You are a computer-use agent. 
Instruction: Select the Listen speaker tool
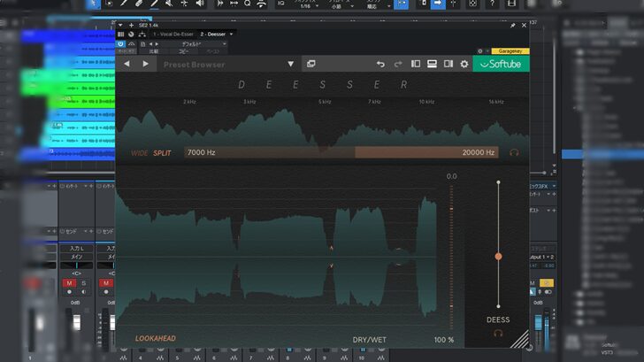click(200, 4)
